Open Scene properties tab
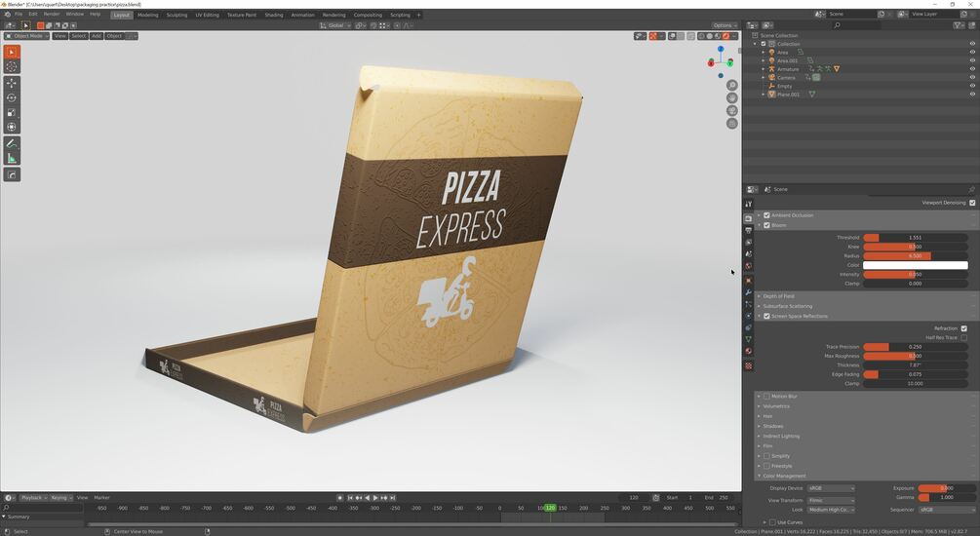The image size is (980, 536). tap(748, 254)
